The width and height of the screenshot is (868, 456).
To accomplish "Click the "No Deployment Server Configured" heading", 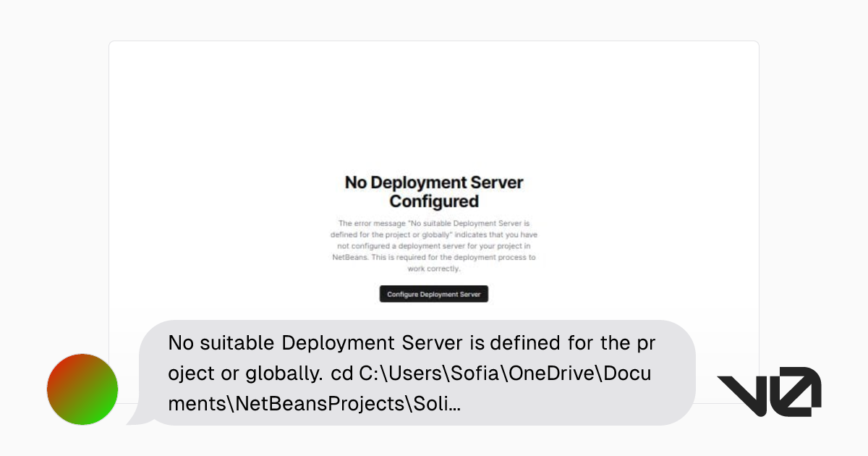I will [x=434, y=191].
